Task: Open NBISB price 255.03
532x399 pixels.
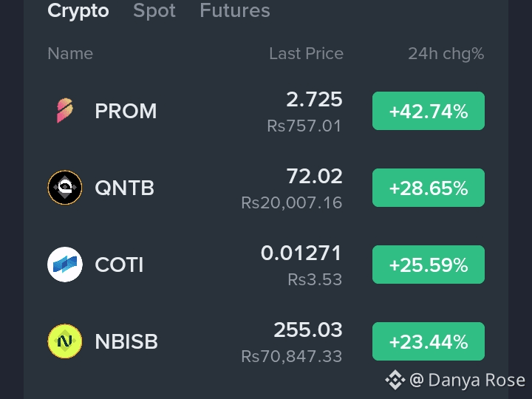Action: 307,330
